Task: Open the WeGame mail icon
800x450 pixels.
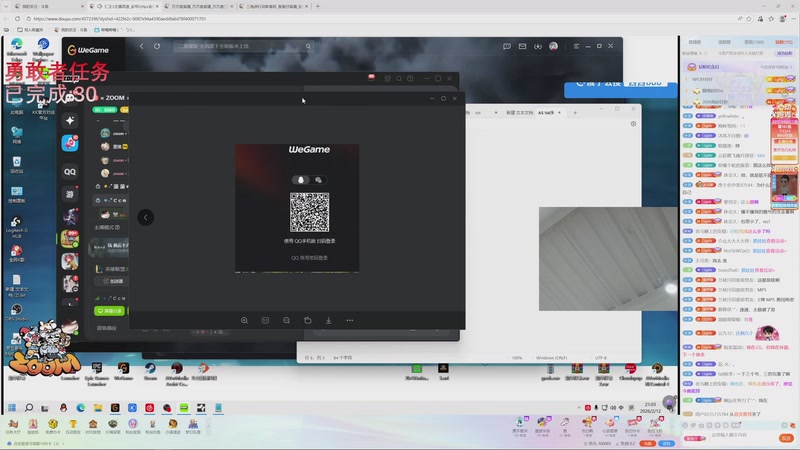Action: pos(522,46)
